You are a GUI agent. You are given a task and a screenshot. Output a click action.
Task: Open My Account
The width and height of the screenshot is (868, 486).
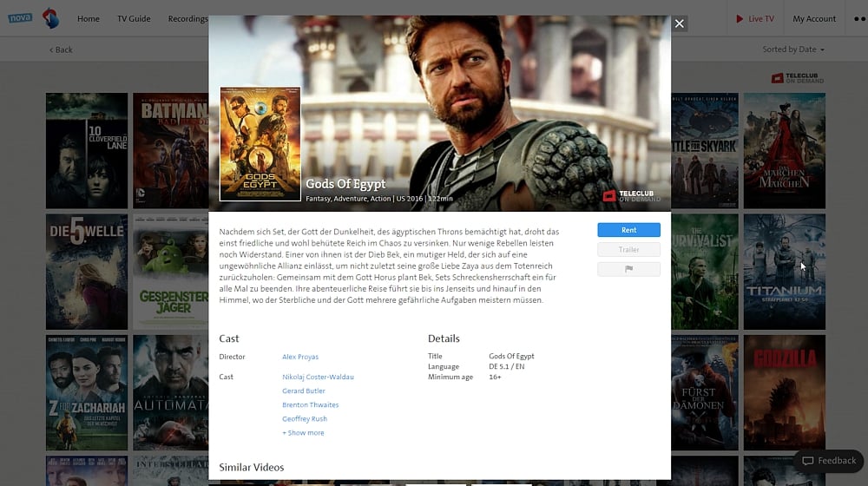point(814,19)
